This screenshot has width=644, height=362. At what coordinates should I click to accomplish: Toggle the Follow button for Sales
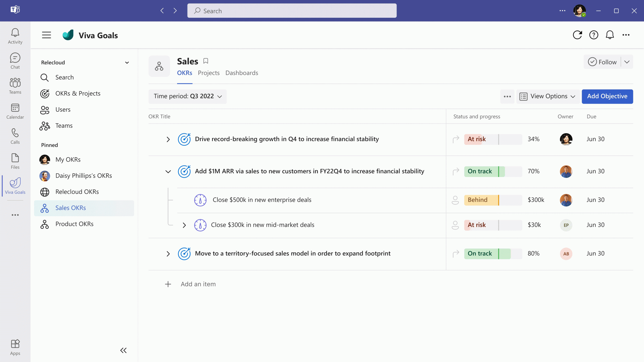point(602,62)
